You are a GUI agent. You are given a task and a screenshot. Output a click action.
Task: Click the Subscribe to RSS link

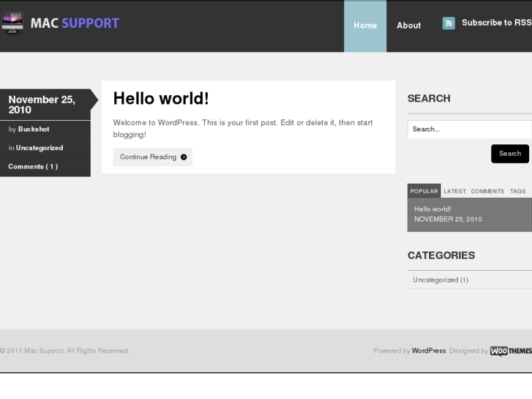tap(496, 23)
